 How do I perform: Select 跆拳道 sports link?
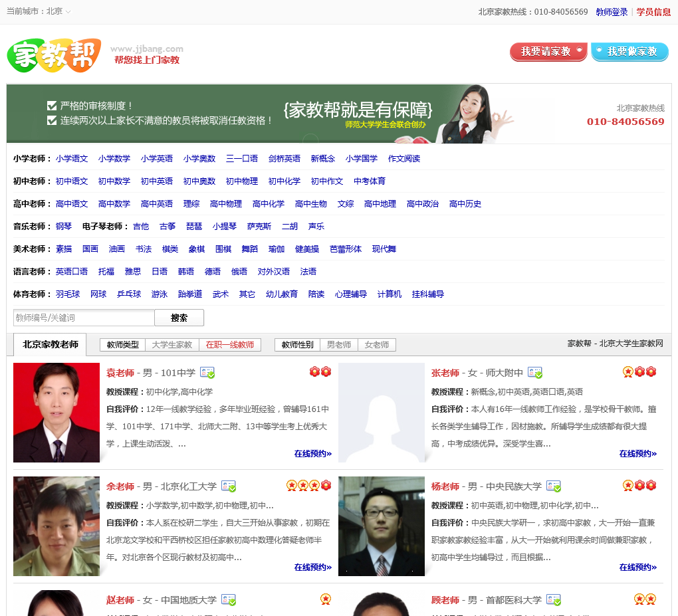(x=190, y=294)
